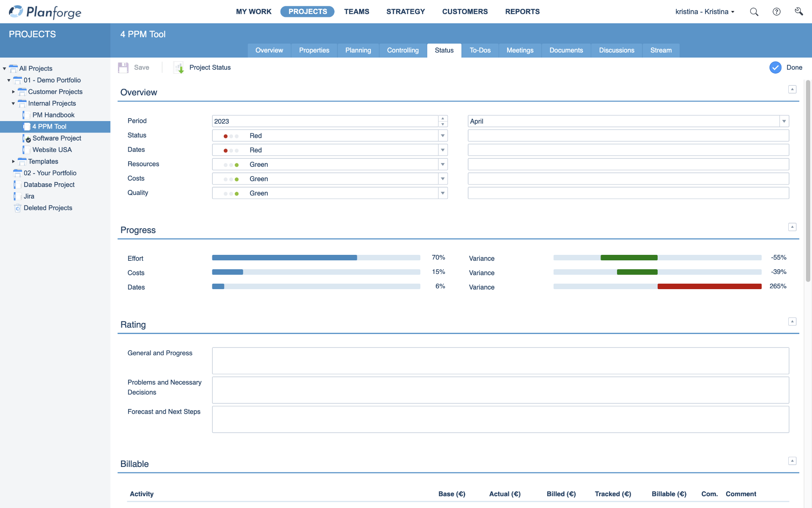Open the search magnifier icon
Image resolution: width=812 pixels, height=508 pixels.
[754, 12]
